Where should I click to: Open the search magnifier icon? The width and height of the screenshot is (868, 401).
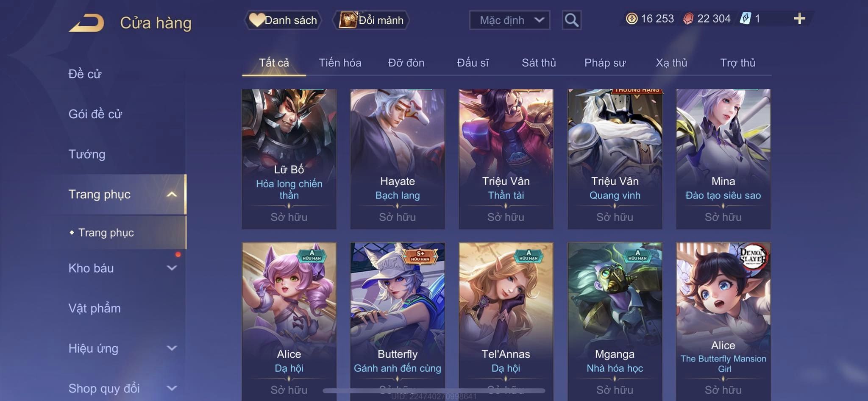(x=571, y=20)
